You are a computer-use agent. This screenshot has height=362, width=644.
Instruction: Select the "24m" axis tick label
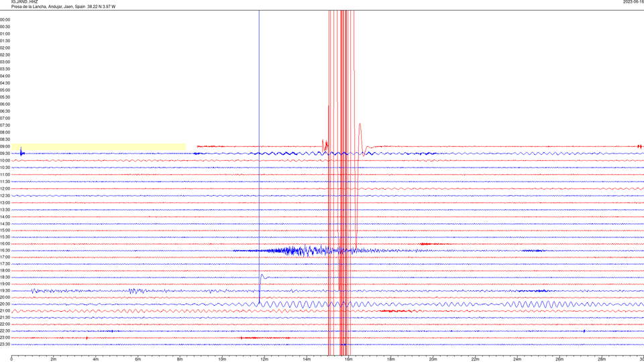point(517,359)
